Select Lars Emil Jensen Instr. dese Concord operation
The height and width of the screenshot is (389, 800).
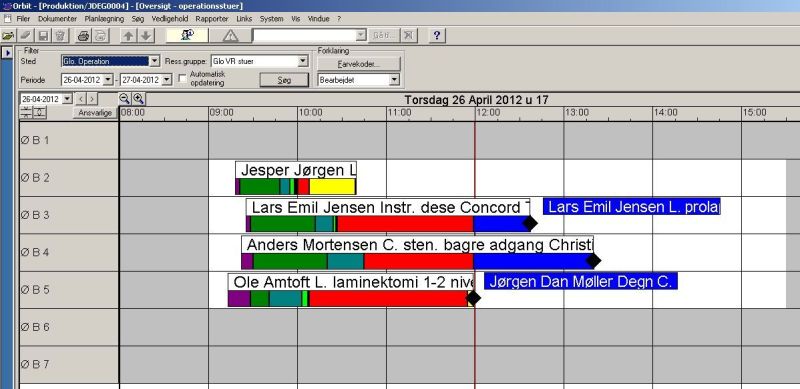click(388, 208)
